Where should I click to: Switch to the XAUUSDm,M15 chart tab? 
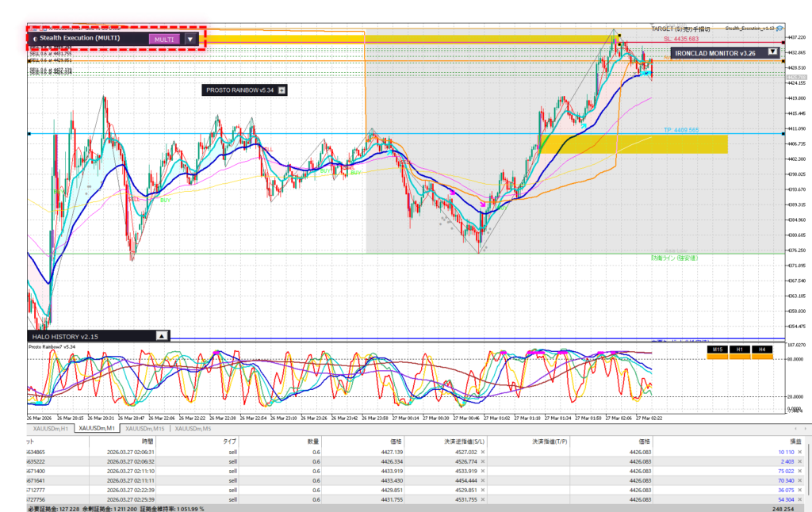click(145, 429)
